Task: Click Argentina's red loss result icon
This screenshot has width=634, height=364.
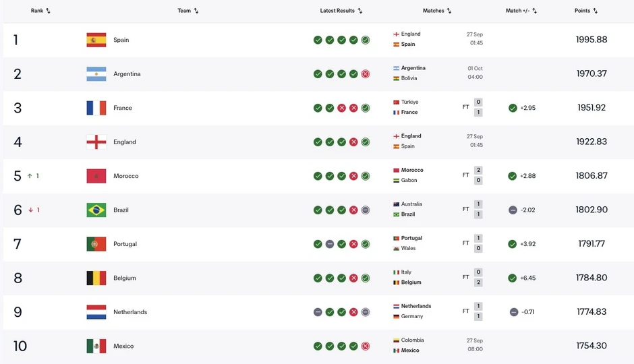Action: pos(365,74)
